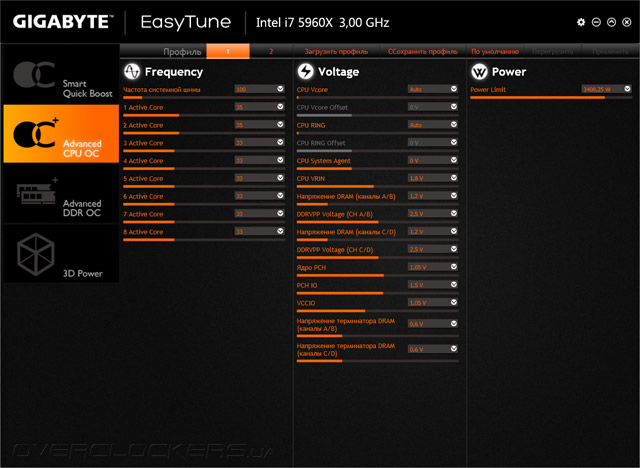The image size is (640, 468).
Task: Click the Voltage lightning bolt icon
Action: point(305,71)
